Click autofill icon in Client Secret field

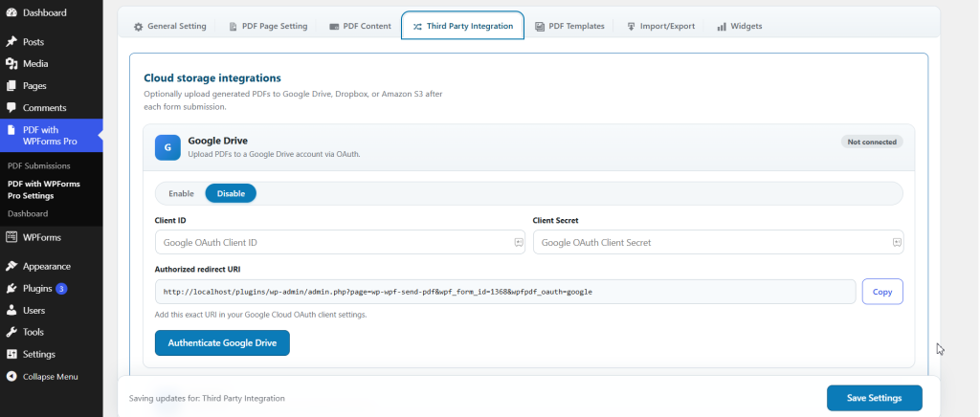tap(897, 242)
